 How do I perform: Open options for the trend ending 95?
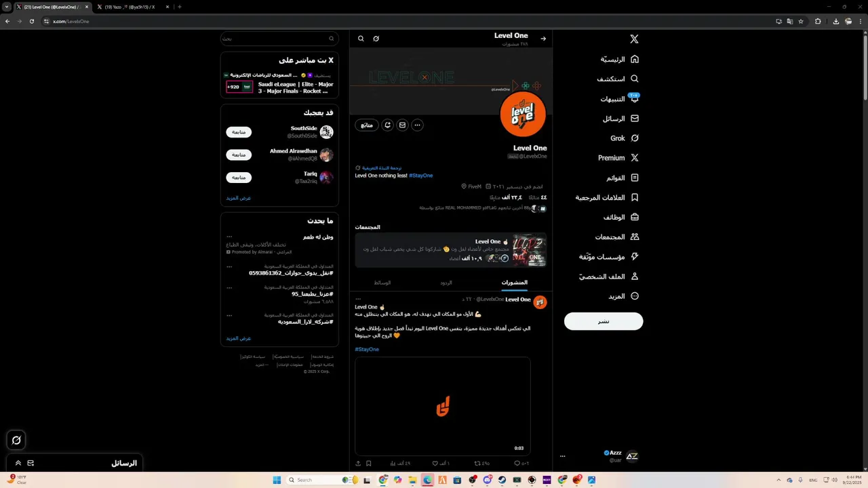click(229, 287)
